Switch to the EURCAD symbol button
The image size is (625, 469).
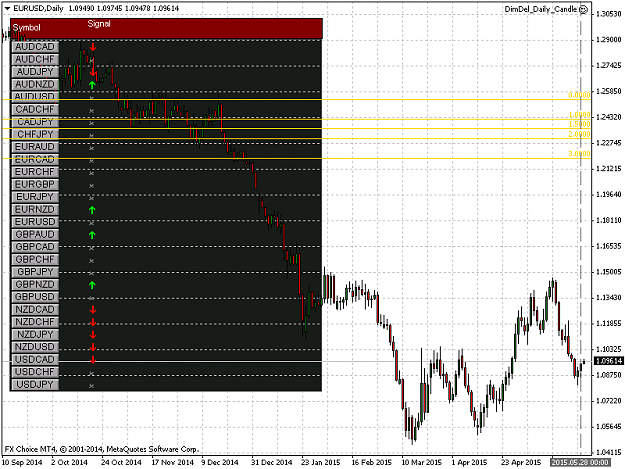click(35, 159)
